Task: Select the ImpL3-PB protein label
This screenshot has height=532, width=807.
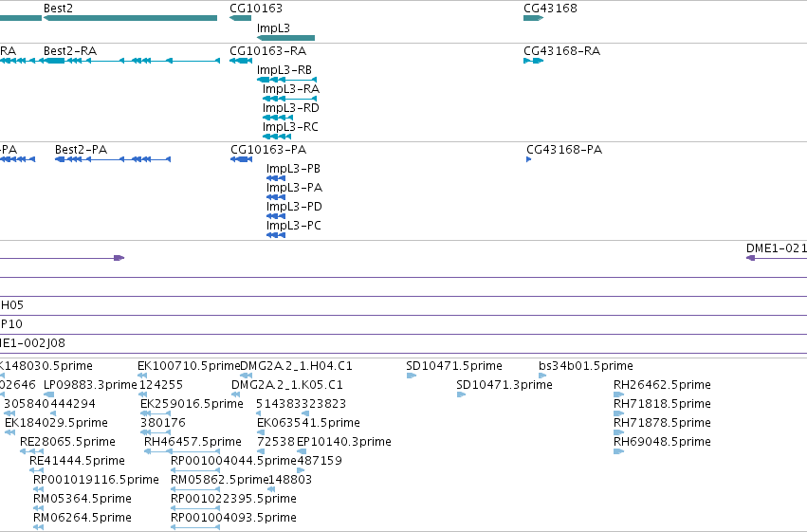Action: pos(293,169)
